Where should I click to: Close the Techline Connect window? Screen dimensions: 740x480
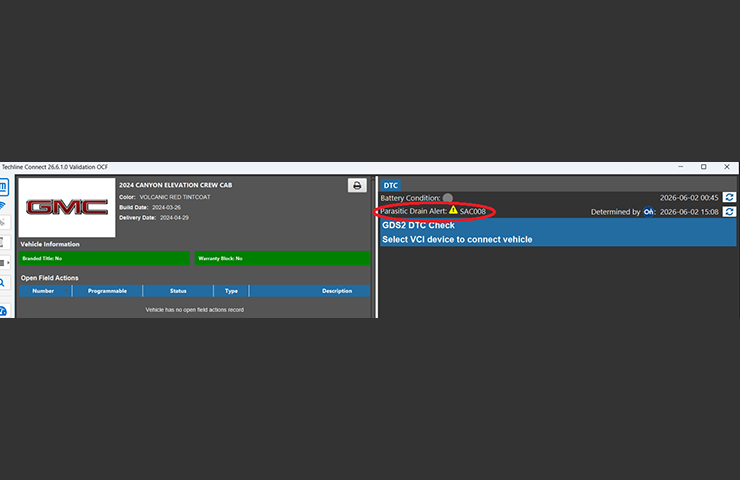(727, 167)
